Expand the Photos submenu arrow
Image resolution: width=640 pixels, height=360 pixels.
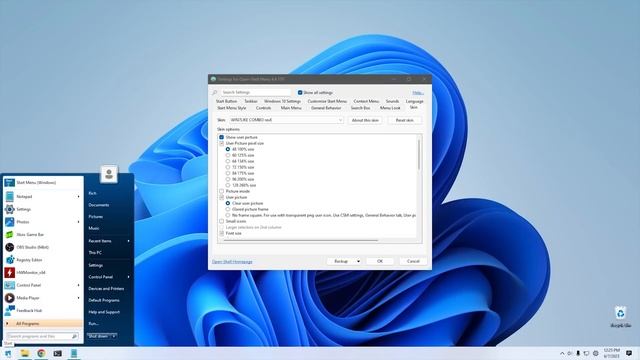pos(78,222)
